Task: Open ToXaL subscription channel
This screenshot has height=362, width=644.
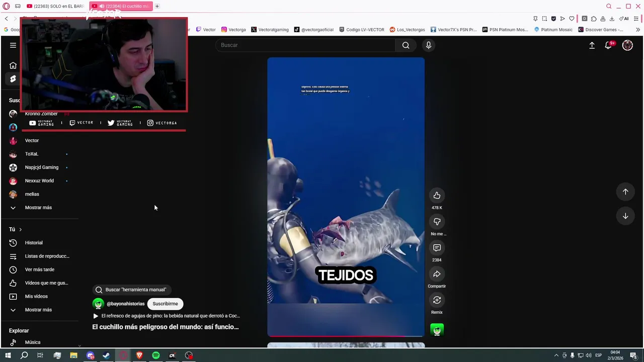Action: tap(32, 154)
